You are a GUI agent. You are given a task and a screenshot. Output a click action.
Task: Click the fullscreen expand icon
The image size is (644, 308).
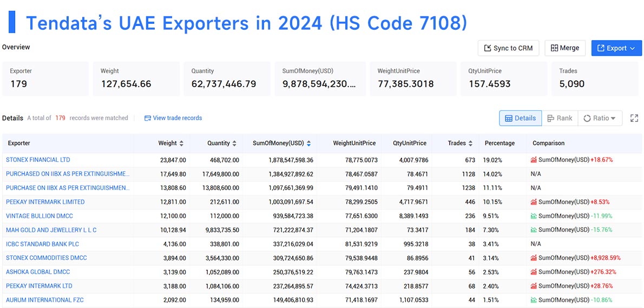point(634,118)
